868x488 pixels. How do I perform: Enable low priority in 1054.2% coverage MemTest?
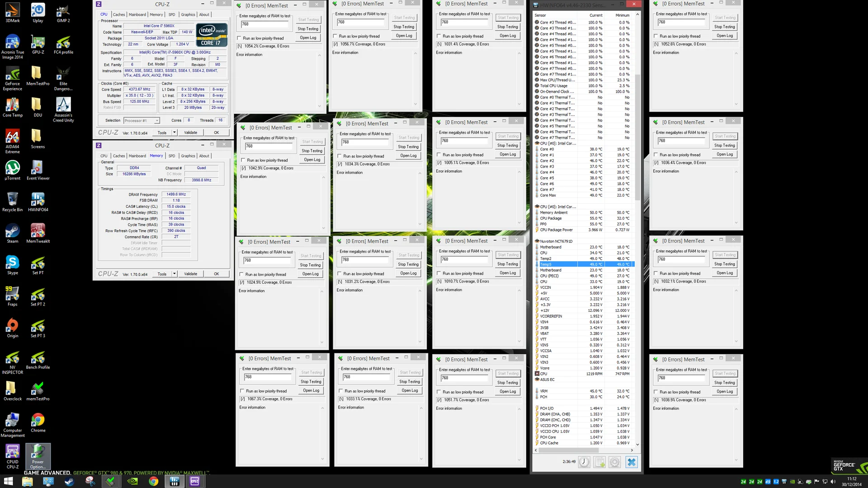tap(239, 38)
